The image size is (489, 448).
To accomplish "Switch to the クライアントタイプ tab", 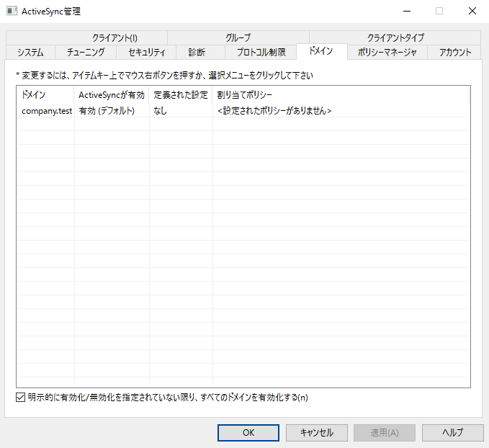I will 395,37.
